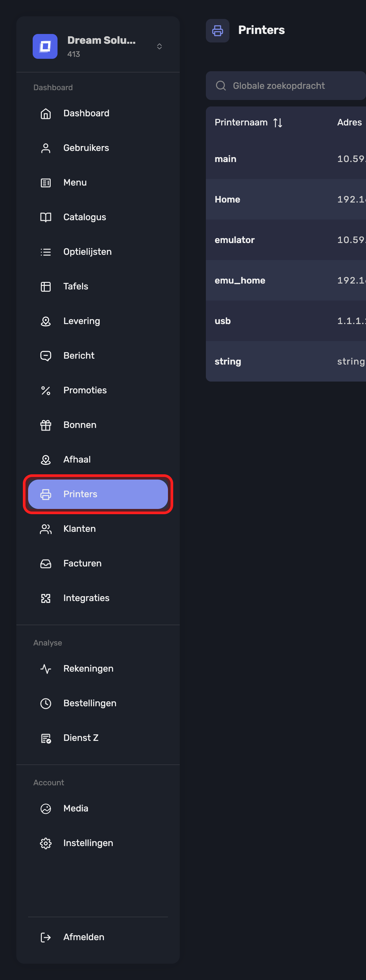Click the Catalogus book icon
The image size is (366, 980).
[46, 217]
